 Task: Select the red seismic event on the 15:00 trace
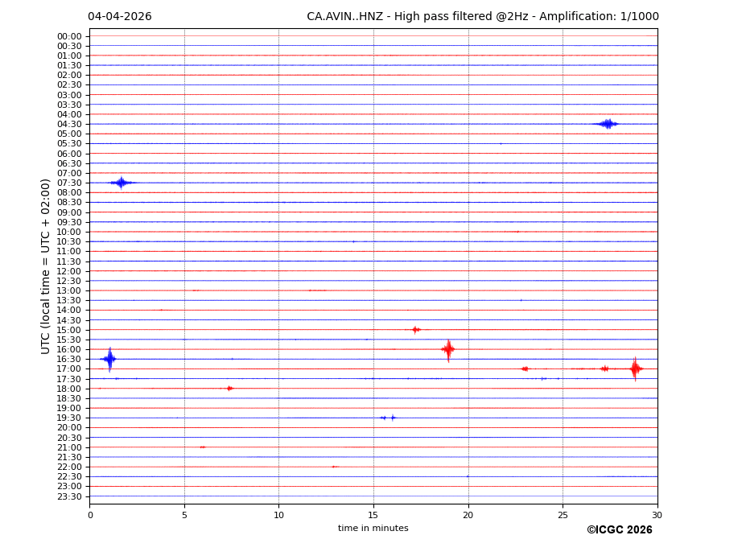point(415,330)
